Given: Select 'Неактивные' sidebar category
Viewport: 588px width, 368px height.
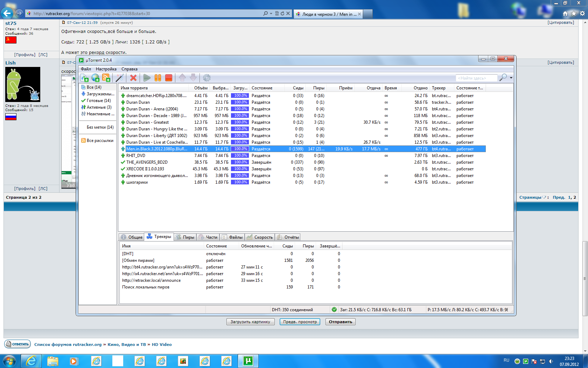Looking at the screenshot, I should (x=98, y=114).
